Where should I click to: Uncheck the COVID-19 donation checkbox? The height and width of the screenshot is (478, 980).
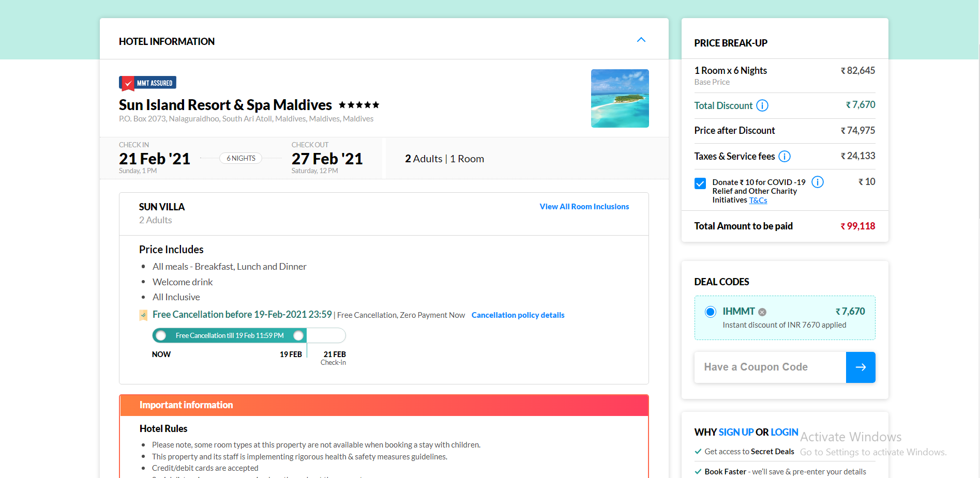click(700, 183)
